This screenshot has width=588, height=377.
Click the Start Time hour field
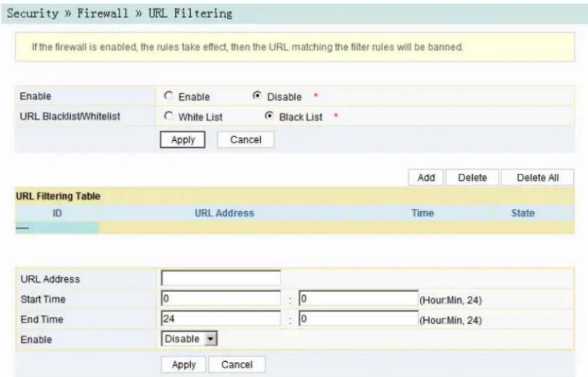221,299
